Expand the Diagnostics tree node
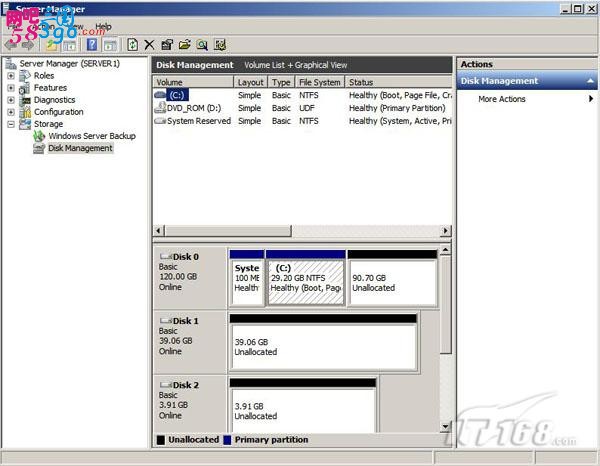 click(x=11, y=100)
